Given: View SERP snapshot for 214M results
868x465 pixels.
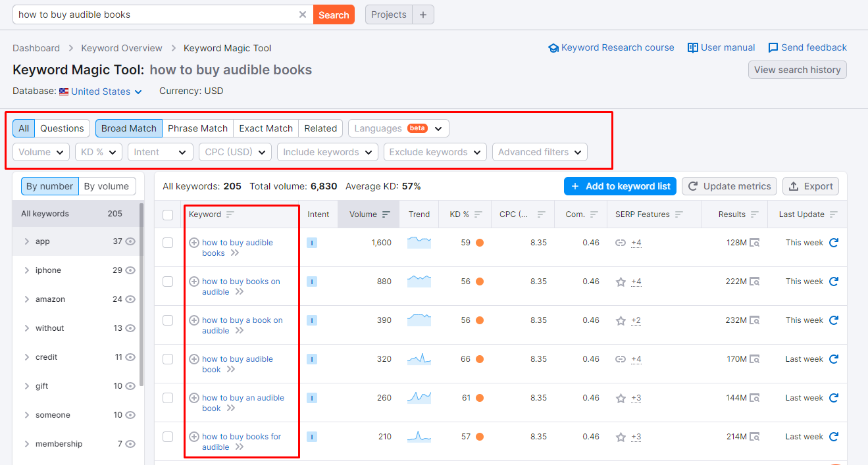Looking at the screenshot, I should point(755,437).
